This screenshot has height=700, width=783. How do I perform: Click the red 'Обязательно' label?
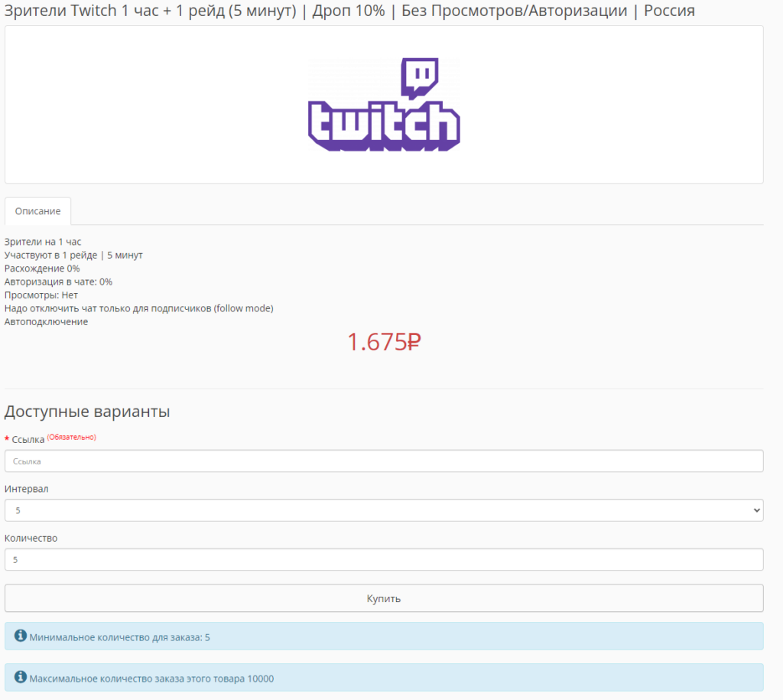[71, 437]
